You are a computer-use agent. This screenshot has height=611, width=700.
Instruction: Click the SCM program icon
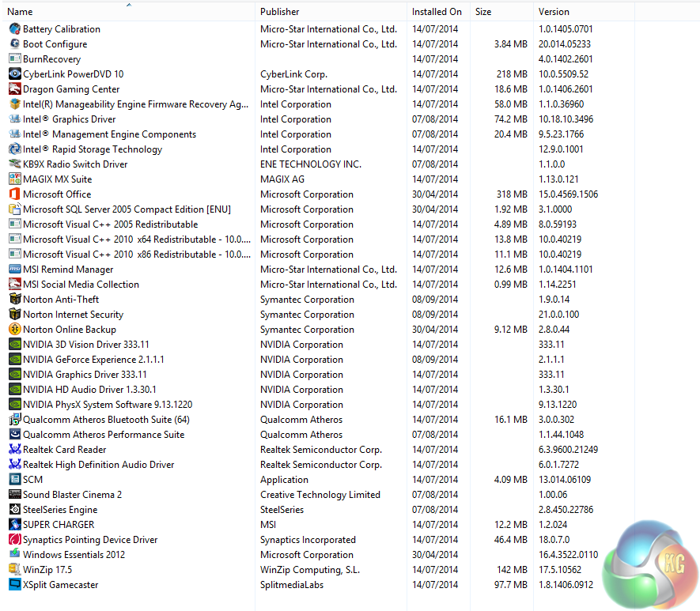[x=15, y=480]
